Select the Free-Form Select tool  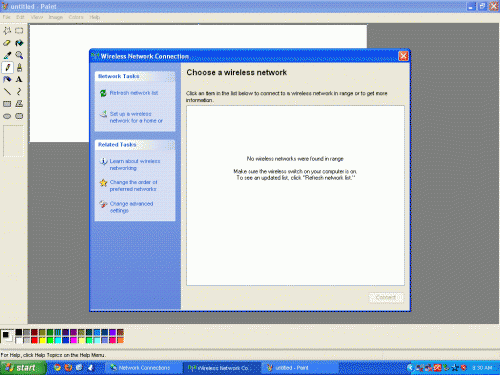[x=7, y=31]
